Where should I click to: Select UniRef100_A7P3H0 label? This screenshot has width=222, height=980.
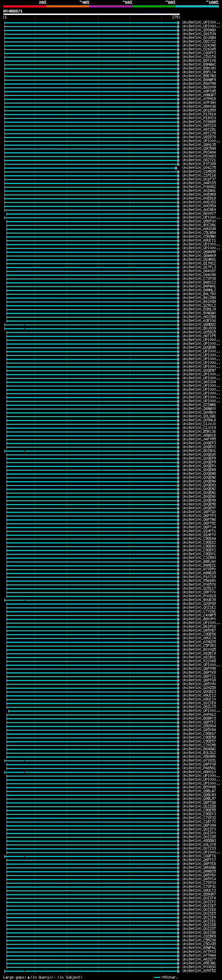click(199, 103)
